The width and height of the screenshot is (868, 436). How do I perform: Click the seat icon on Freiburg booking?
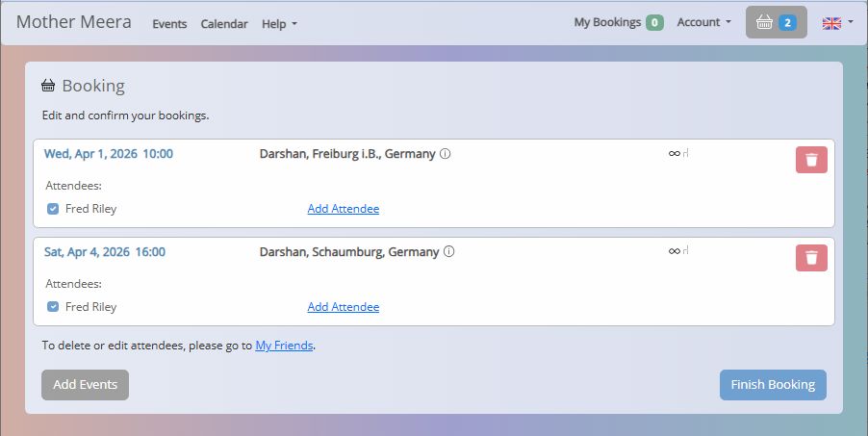685,153
